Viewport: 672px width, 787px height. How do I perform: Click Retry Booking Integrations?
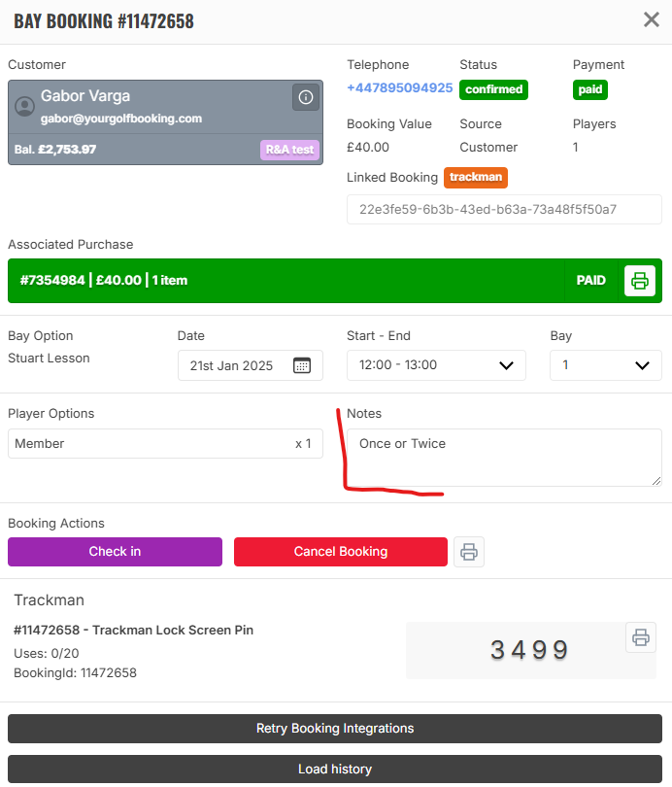click(335, 729)
